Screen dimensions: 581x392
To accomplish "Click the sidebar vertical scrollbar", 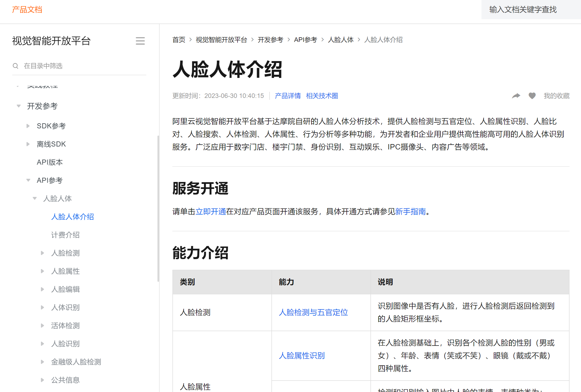I will (158, 209).
